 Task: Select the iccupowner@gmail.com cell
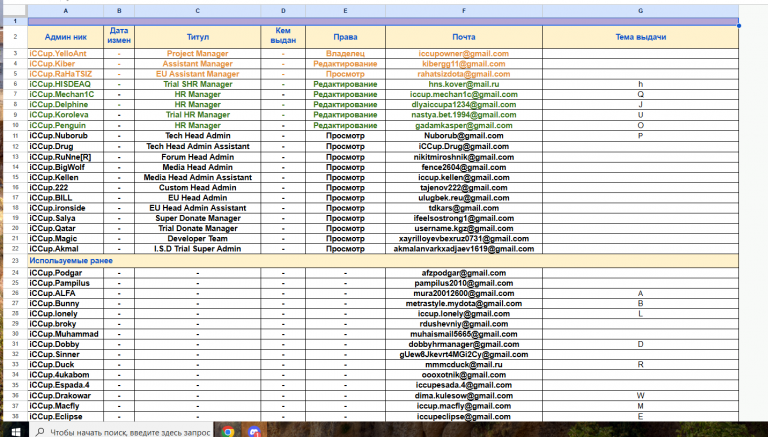pos(464,53)
